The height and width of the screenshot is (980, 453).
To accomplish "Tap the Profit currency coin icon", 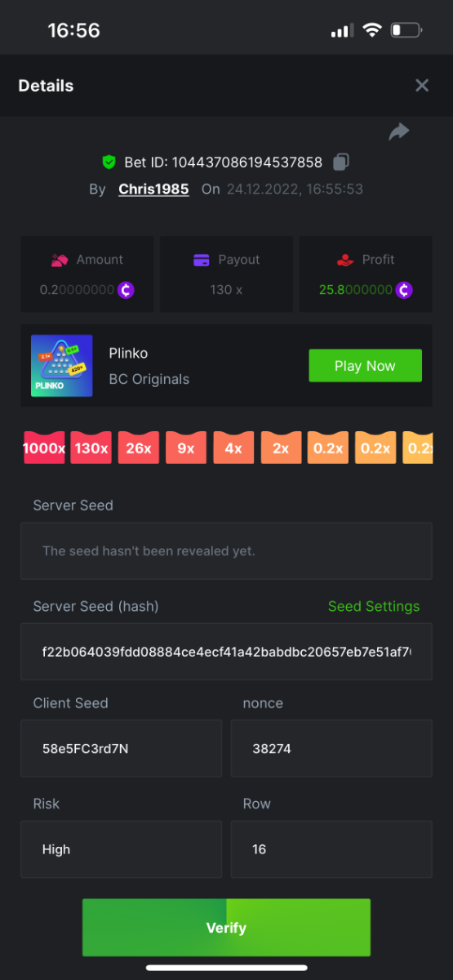I will [x=404, y=289].
